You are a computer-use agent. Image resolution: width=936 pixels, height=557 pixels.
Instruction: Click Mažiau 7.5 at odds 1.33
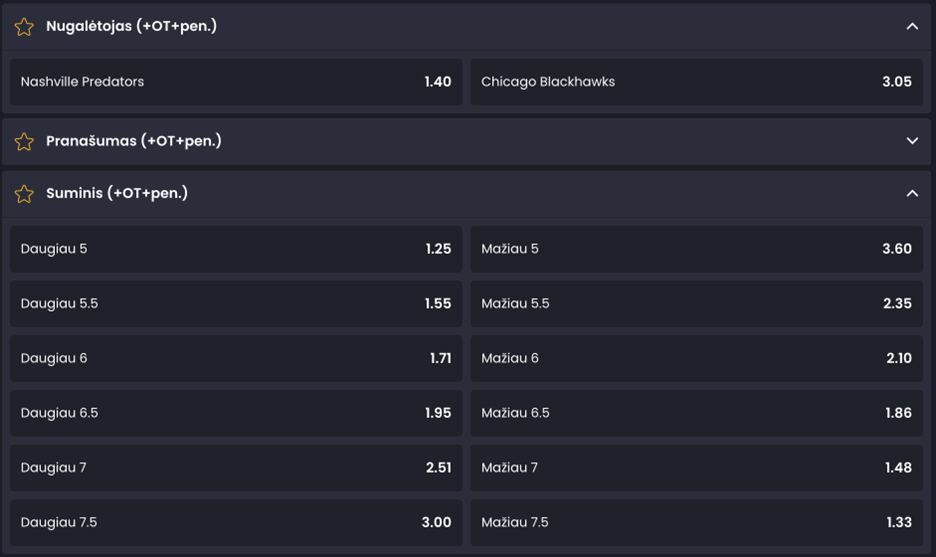pos(697,522)
